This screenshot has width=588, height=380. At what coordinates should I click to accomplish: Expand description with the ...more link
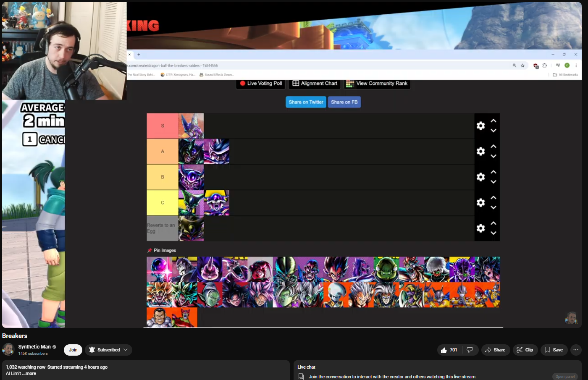[x=29, y=373]
